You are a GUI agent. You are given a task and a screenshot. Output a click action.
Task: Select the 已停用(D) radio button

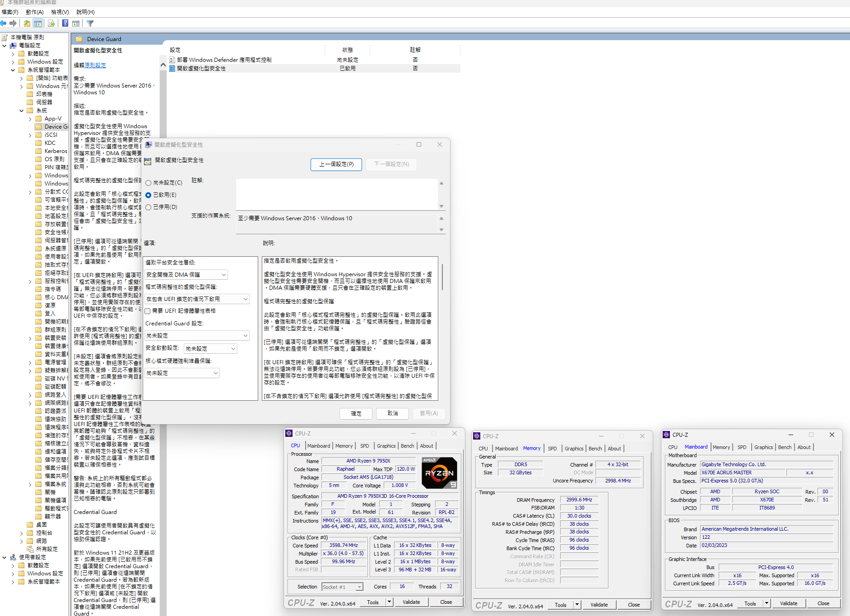pyautogui.click(x=148, y=208)
